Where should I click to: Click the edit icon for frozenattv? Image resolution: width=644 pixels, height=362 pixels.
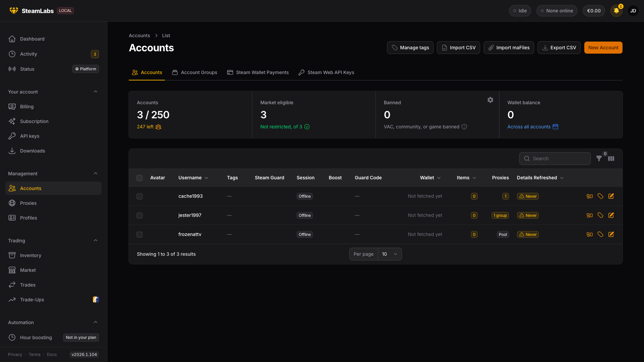611,234
